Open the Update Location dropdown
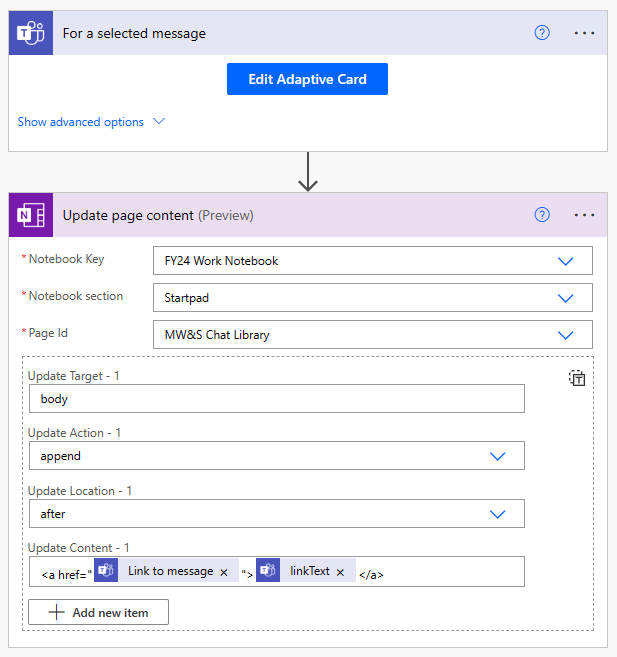Image resolution: width=617 pixels, height=657 pixels. (x=497, y=514)
